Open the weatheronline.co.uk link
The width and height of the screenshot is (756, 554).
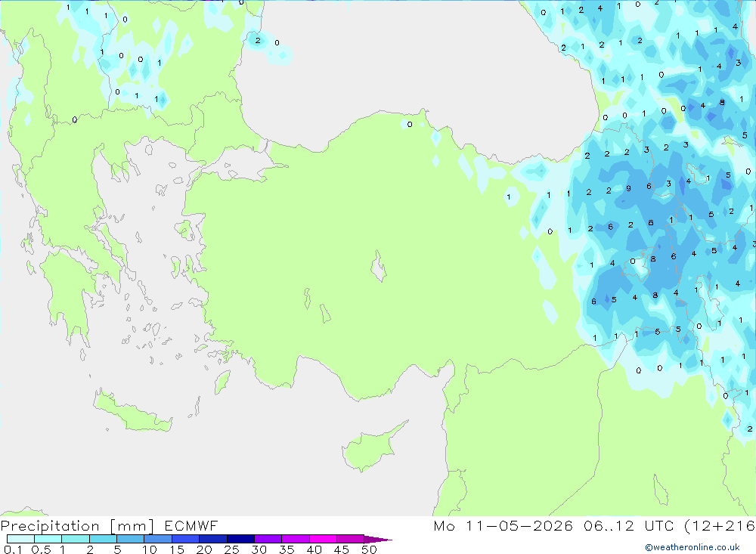[x=692, y=547]
